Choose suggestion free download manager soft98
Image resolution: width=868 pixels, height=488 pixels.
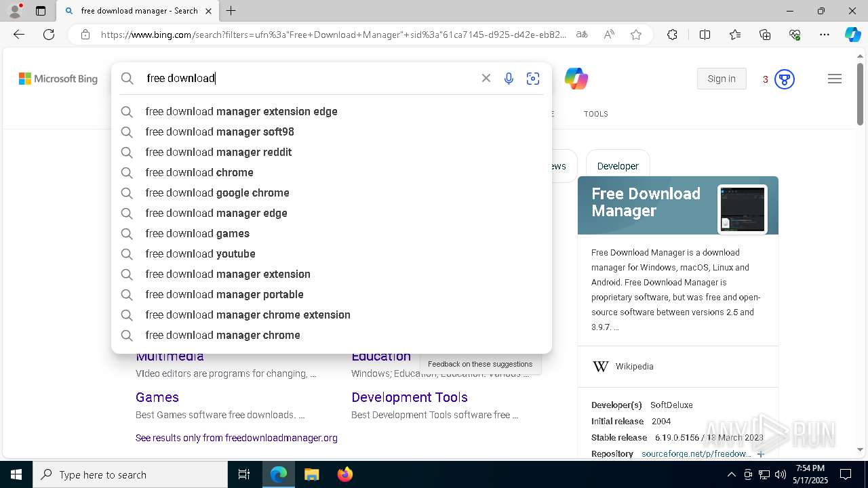(332, 131)
